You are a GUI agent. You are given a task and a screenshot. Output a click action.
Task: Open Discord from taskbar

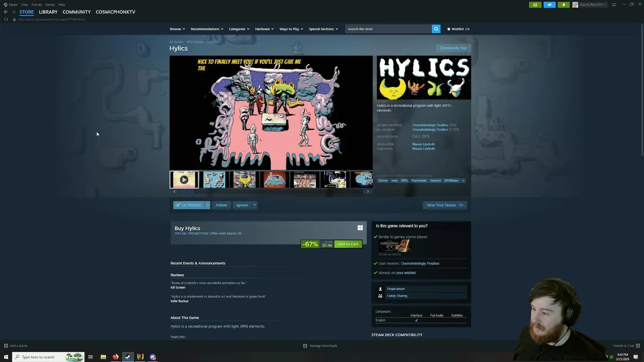153,357
